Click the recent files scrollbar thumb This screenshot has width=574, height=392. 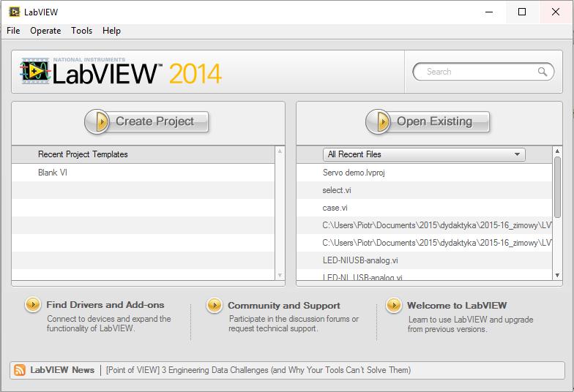pyautogui.click(x=557, y=187)
